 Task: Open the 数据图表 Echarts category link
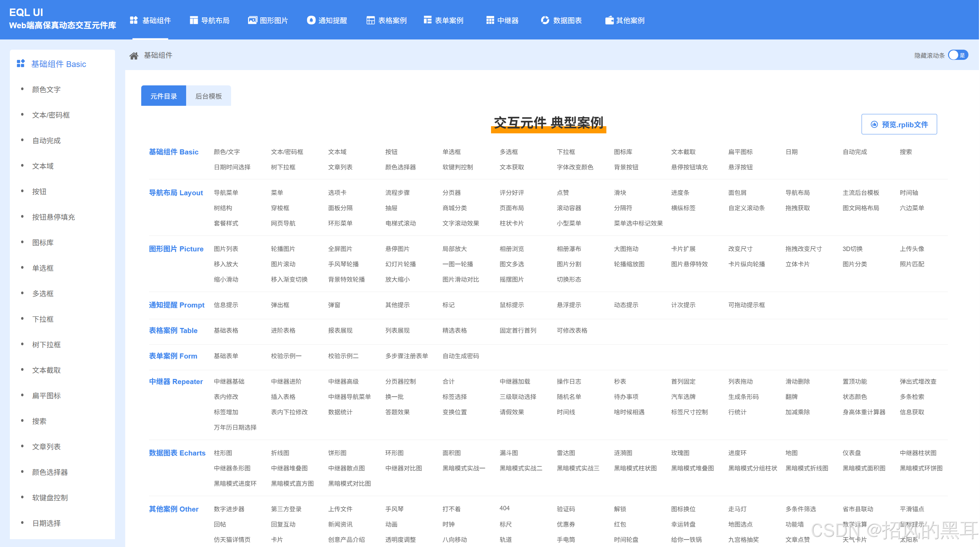pos(177,453)
